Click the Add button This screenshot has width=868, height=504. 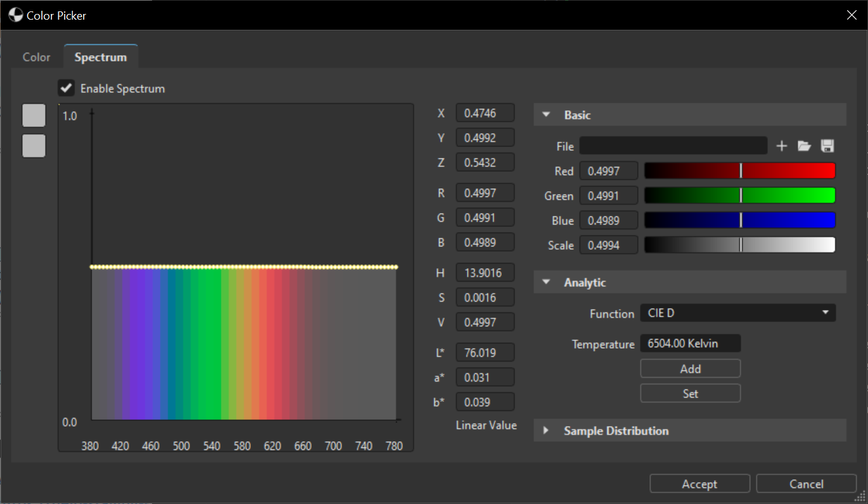[x=691, y=368]
